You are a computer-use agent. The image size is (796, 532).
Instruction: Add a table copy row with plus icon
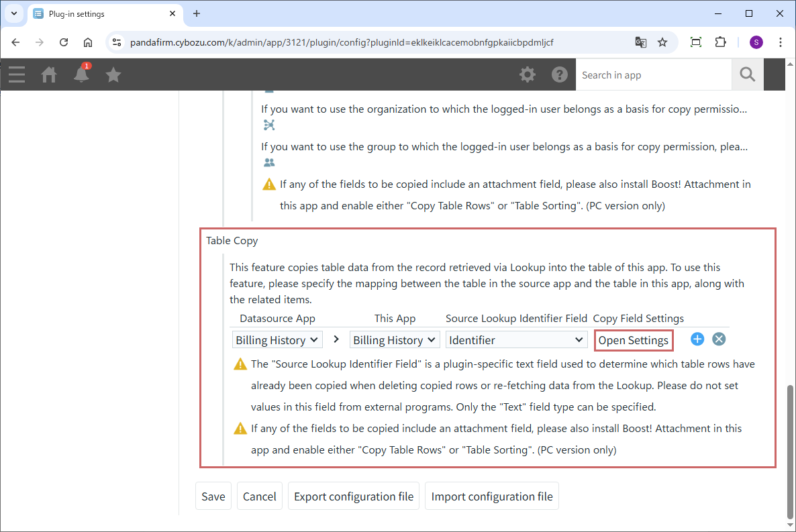[697, 339]
